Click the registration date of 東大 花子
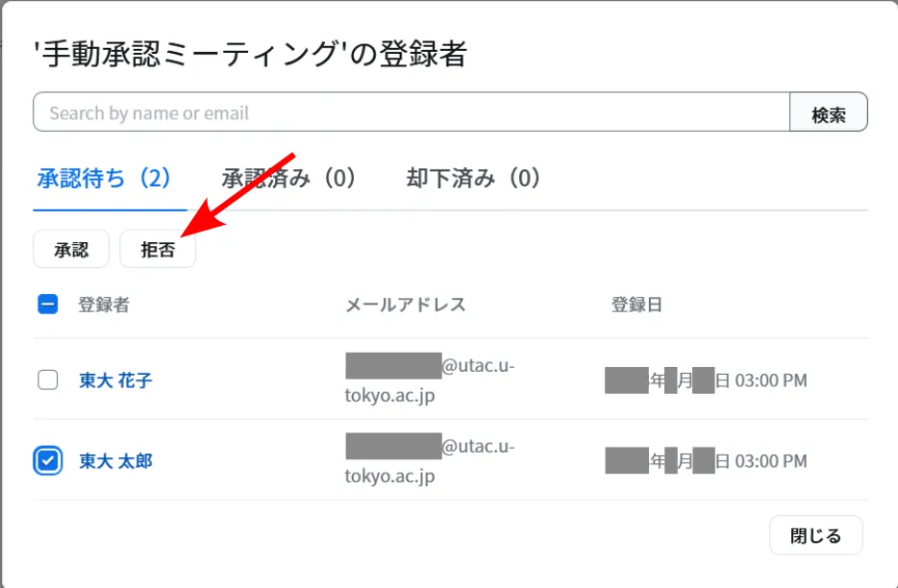This screenshot has width=898, height=588. (706, 380)
